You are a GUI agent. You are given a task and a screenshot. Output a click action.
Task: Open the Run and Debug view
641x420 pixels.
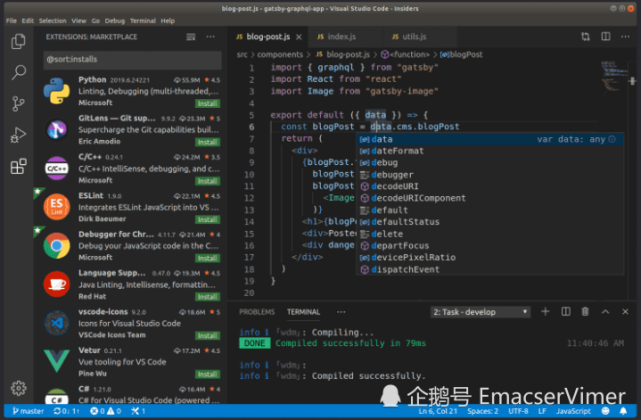[x=18, y=135]
